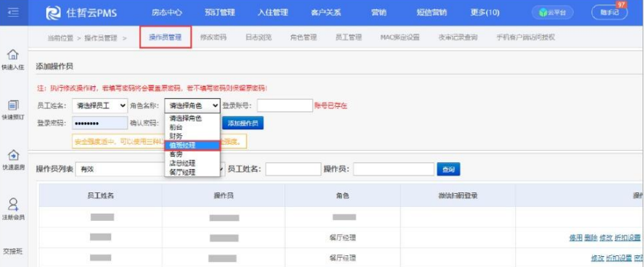Open 快捷入住 from the sidebar
The width and height of the screenshot is (644, 267).
click(13, 60)
